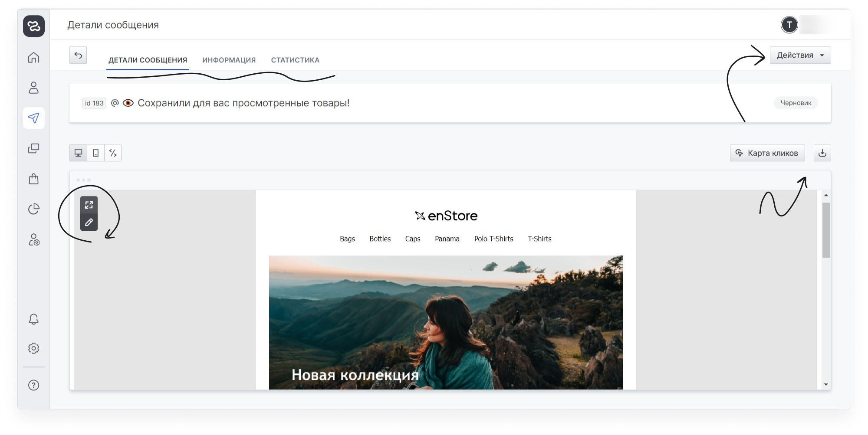The height and width of the screenshot is (435, 868).
Task: Click the T-Shirts link in the email
Action: click(x=539, y=239)
